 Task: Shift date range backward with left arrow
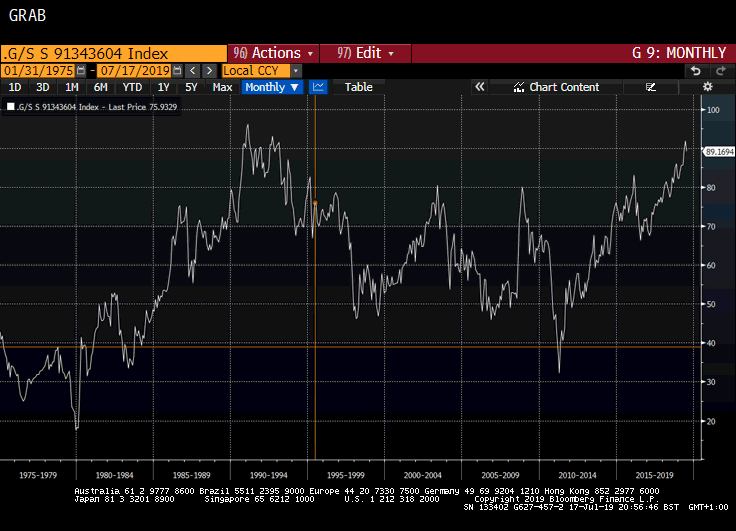pyautogui.click(x=192, y=71)
